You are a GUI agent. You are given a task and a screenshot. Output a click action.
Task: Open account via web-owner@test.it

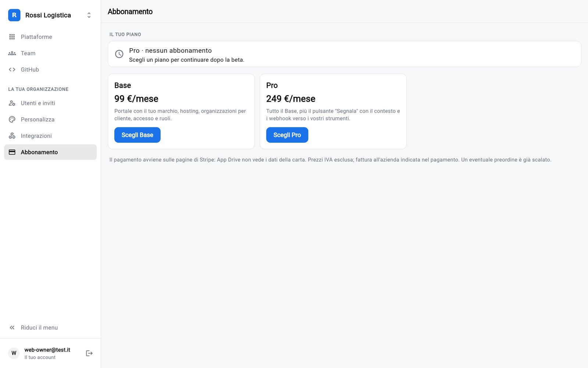tap(47, 350)
